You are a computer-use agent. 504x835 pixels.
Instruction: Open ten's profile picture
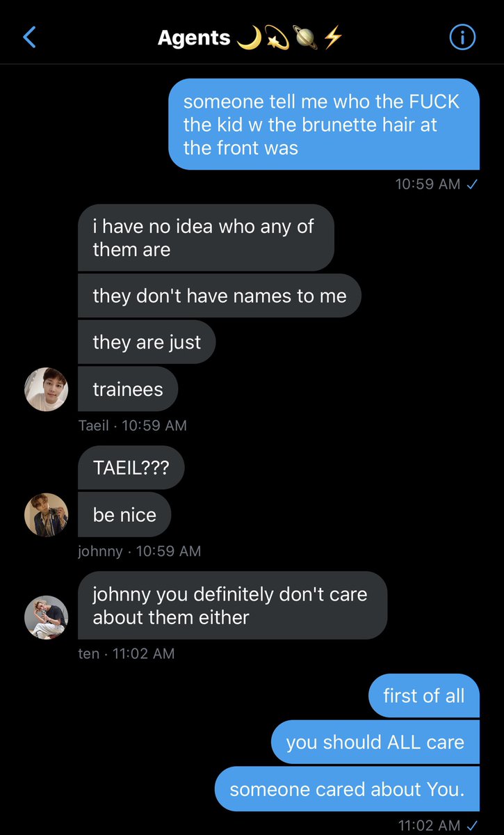[47, 617]
